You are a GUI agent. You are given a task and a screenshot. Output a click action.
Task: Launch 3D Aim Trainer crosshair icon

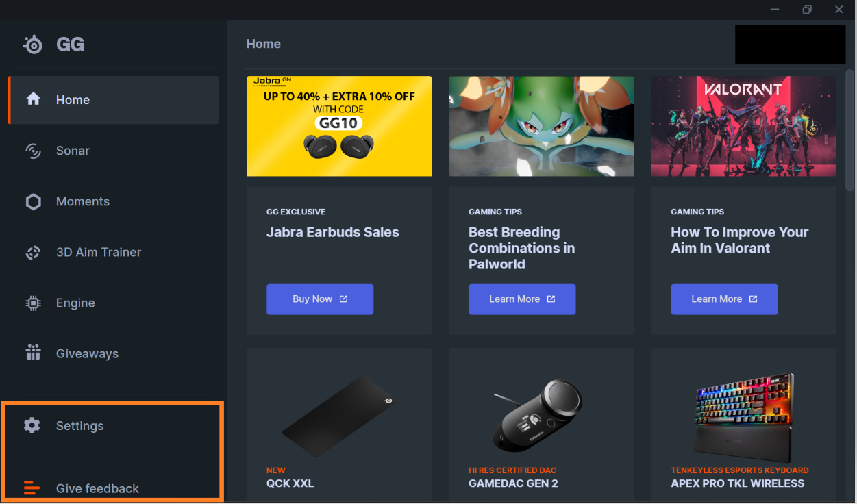point(33,252)
